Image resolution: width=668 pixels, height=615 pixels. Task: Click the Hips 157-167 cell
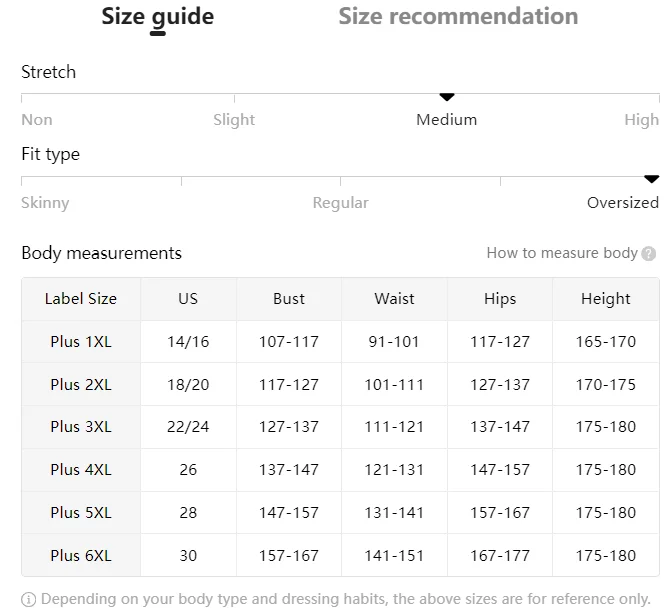[x=500, y=513]
